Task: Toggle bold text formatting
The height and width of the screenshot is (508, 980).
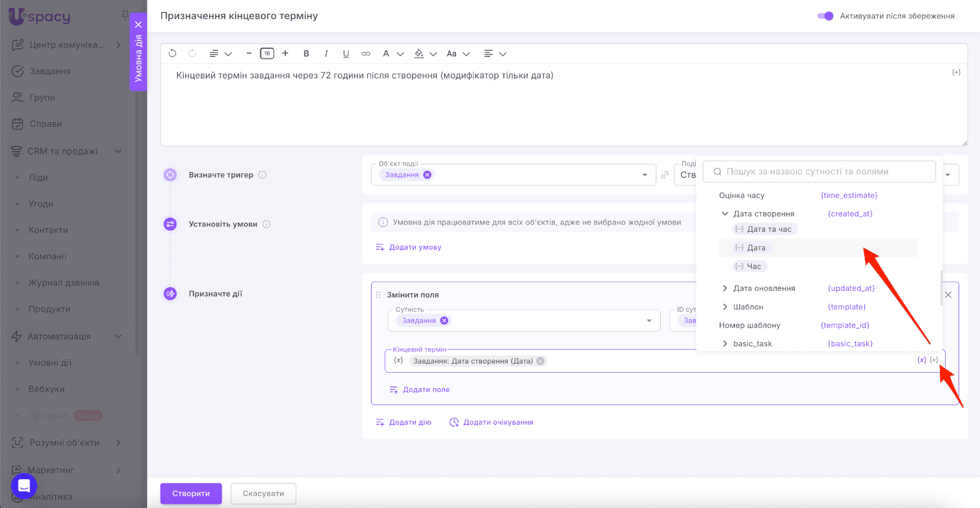Action: point(306,54)
